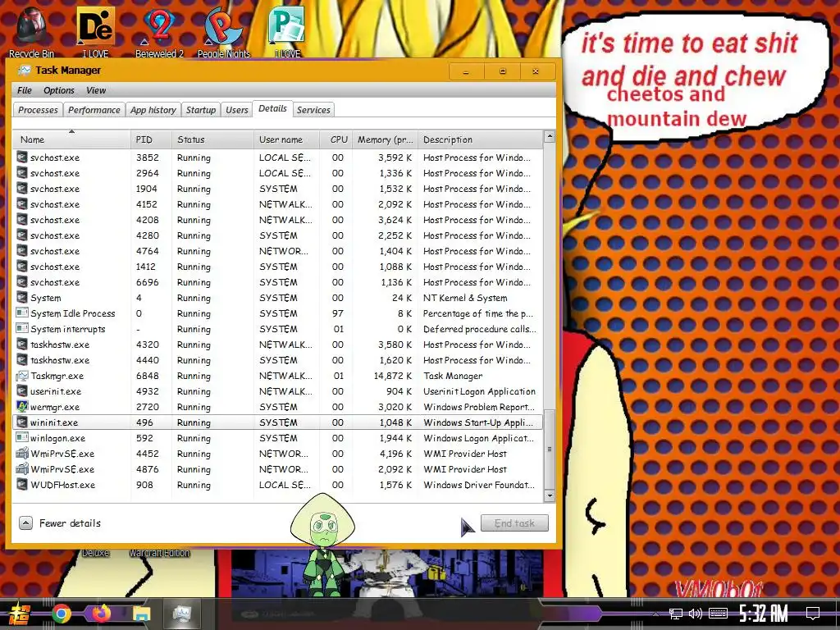This screenshot has width=840, height=630.
Task: Click the Task Manager title bar icon
Action: click(24, 71)
